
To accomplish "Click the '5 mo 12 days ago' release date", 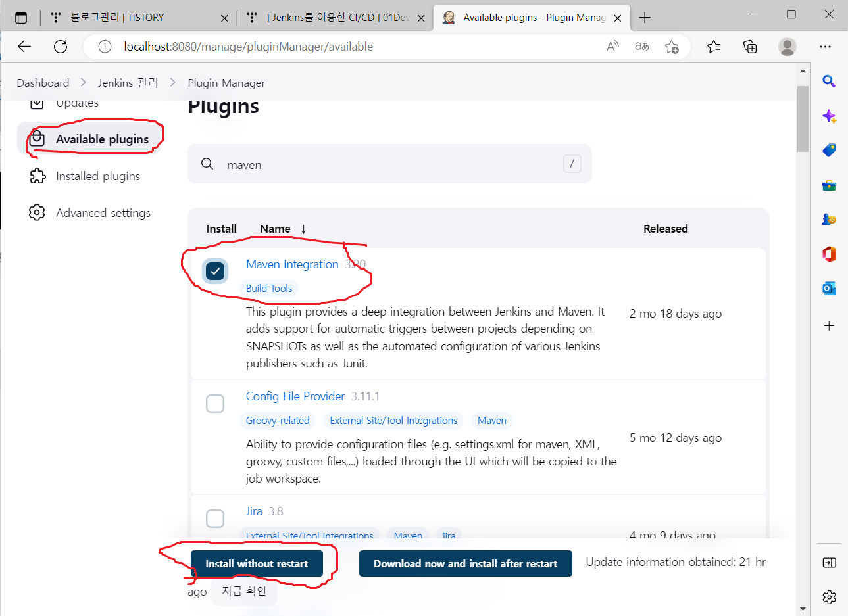I will tap(676, 438).
